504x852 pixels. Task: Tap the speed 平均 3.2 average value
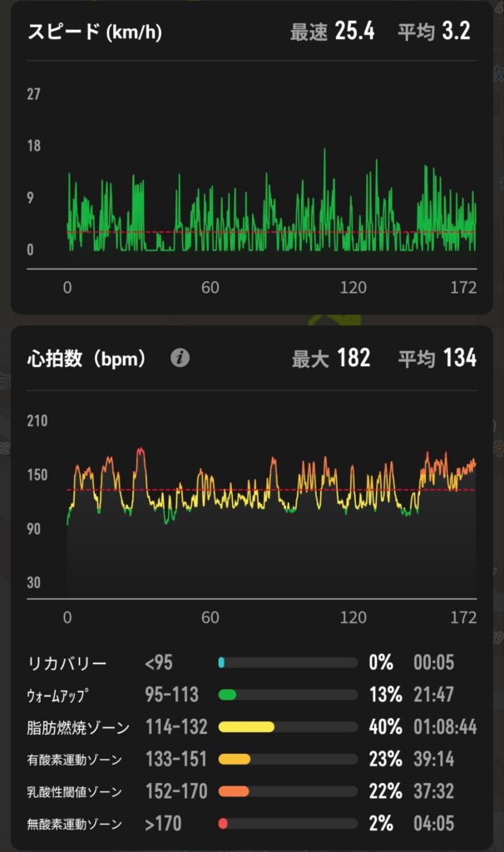433,32
